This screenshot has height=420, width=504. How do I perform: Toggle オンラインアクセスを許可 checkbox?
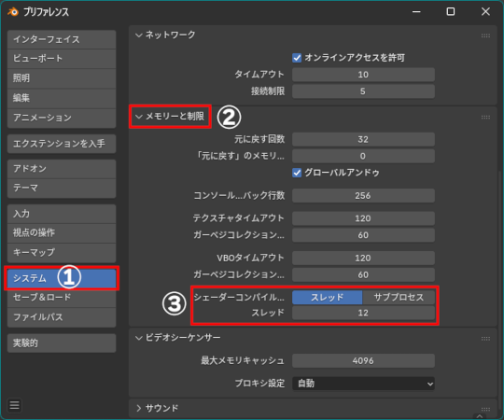(297, 58)
